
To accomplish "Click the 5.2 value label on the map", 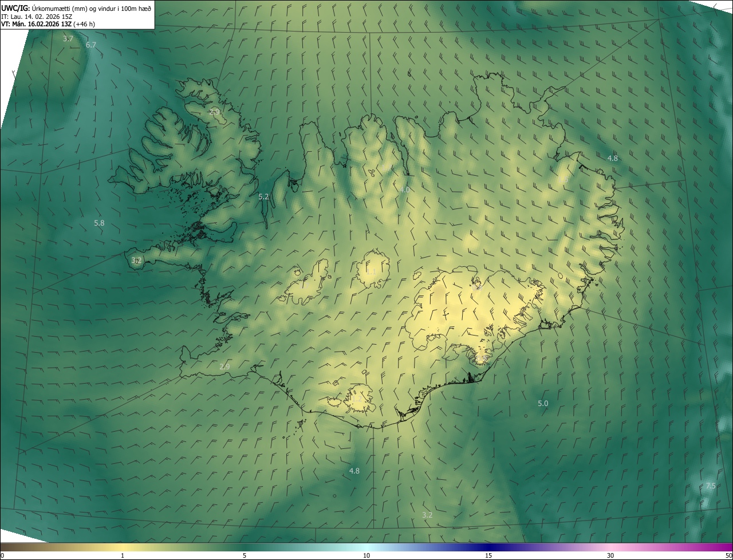I will tap(263, 196).
